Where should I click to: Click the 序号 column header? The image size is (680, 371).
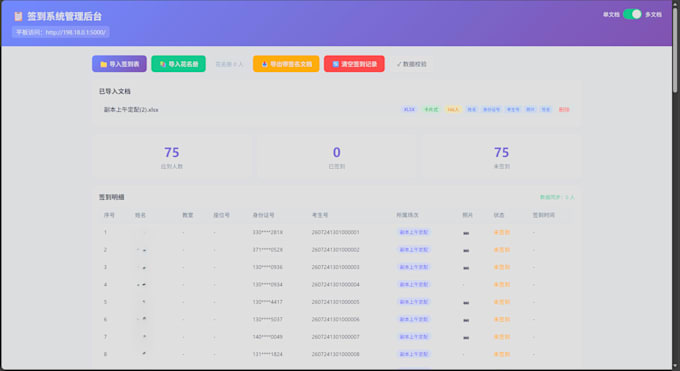(109, 215)
